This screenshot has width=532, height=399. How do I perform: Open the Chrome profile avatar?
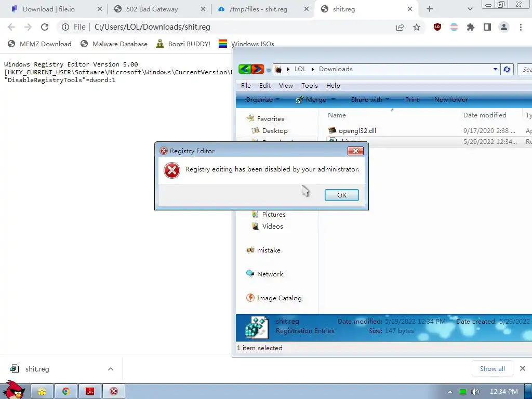[x=504, y=27]
